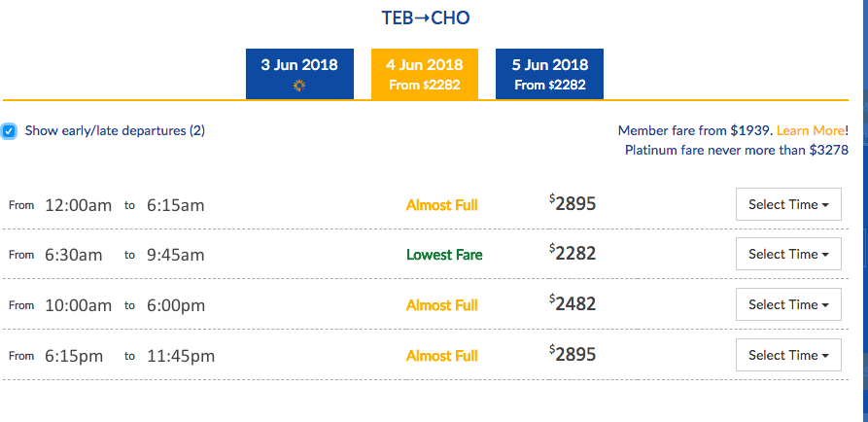This screenshot has height=422, width=868.
Task: Click the Show early/late departures label
Action: (x=115, y=130)
